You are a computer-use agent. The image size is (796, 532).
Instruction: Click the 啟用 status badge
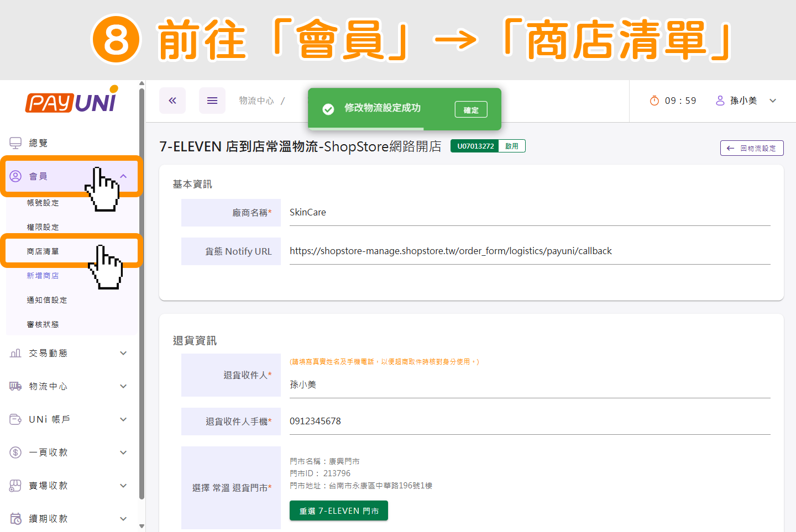[x=512, y=146]
